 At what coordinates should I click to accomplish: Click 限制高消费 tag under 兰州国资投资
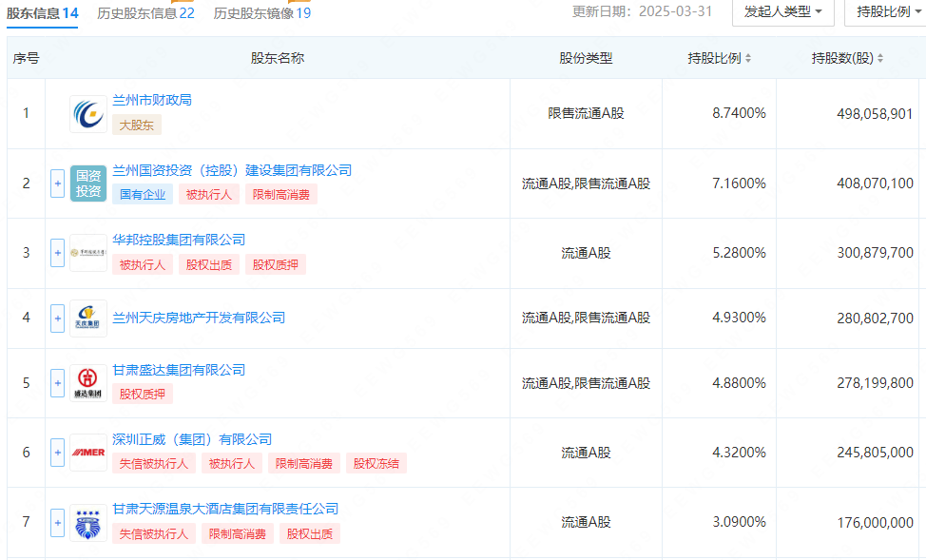pos(281,194)
